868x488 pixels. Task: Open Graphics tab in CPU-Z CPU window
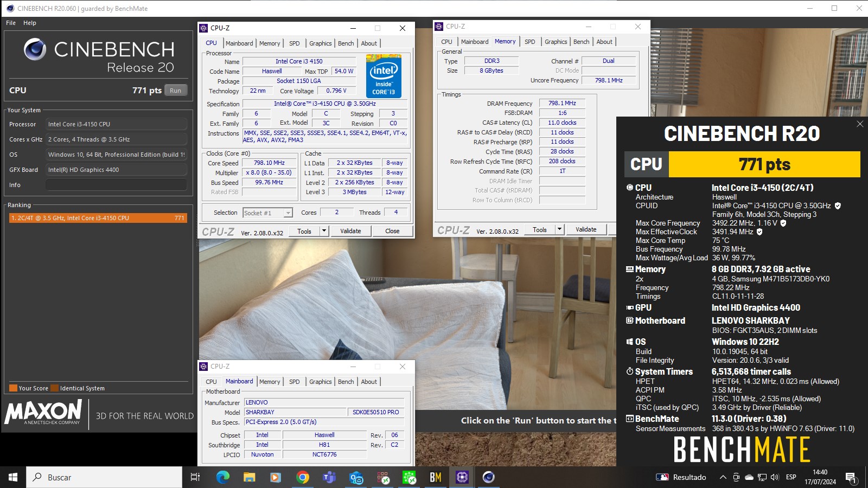tap(321, 43)
